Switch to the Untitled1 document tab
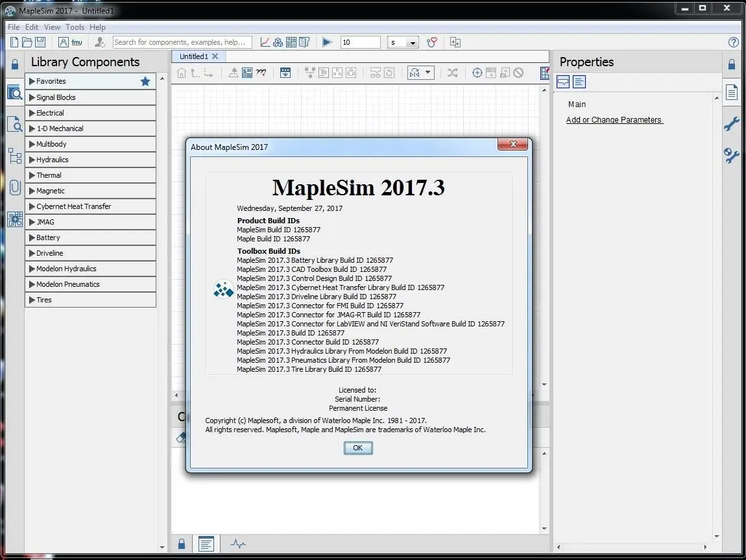The height and width of the screenshot is (560, 746). [194, 56]
